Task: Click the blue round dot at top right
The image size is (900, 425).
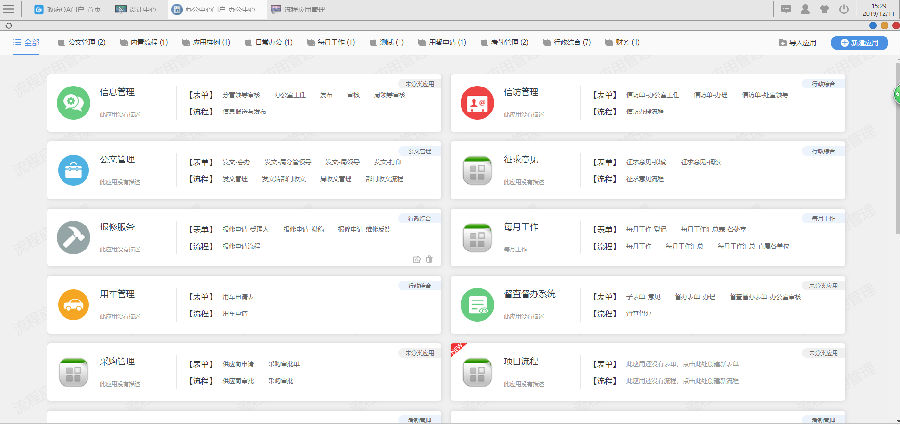Action: [x=873, y=26]
